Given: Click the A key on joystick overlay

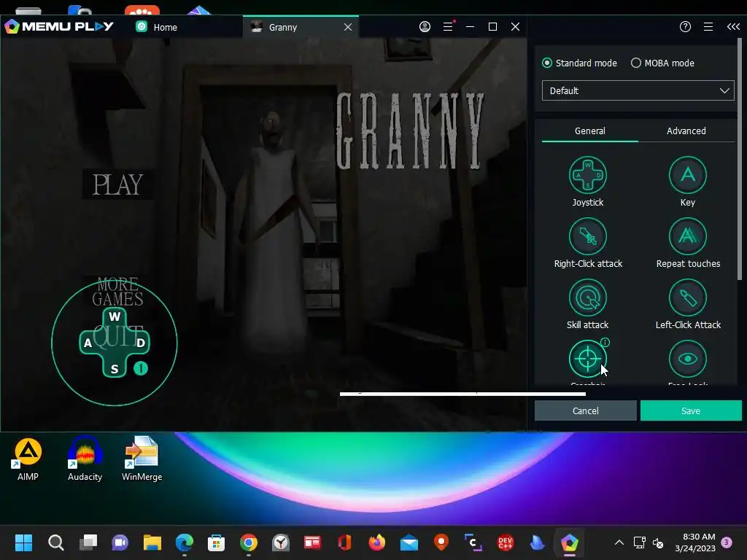Looking at the screenshot, I should point(88,343).
